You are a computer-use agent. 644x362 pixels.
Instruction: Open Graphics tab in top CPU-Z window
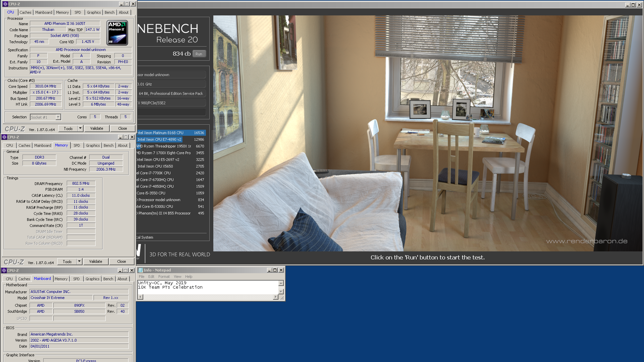click(x=94, y=12)
